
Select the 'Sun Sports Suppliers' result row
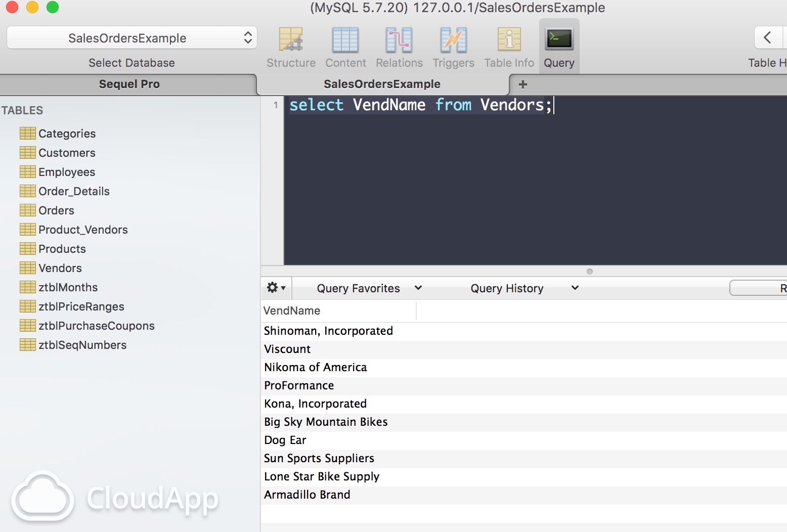point(524,459)
